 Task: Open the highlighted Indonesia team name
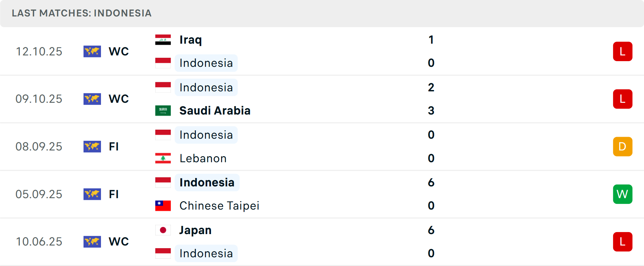(207, 182)
